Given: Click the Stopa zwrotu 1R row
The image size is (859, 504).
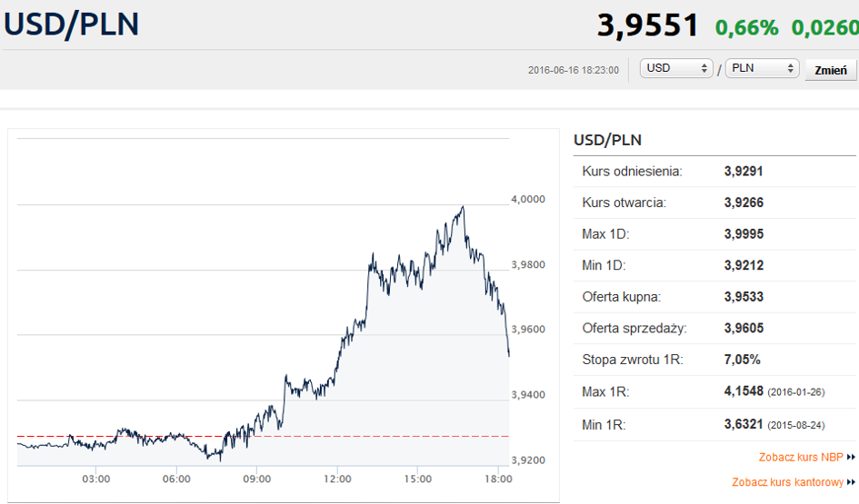Looking at the screenshot, I should tap(714, 360).
